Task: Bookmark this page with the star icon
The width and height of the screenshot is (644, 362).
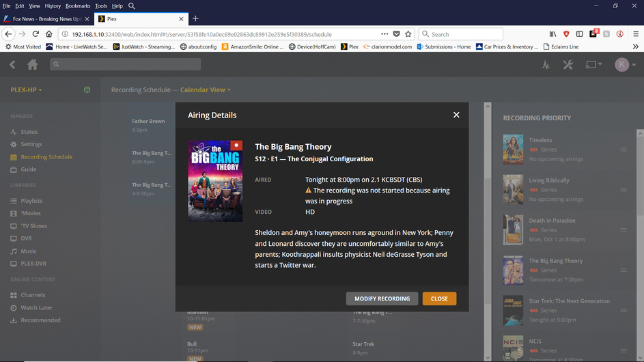Action: point(408,34)
